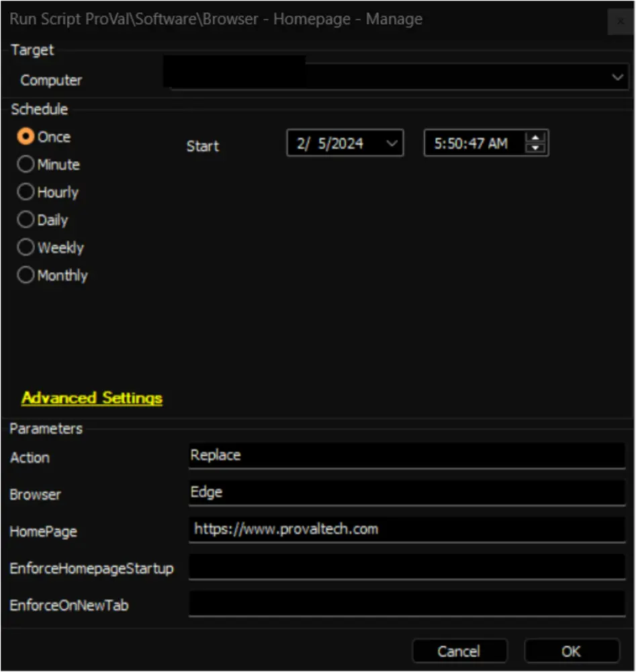Image resolution: width=636 pixels, height=672 pixels.
Task: Close the Run Script dialog
Action: pyautogui.click(x=620, y=21)
